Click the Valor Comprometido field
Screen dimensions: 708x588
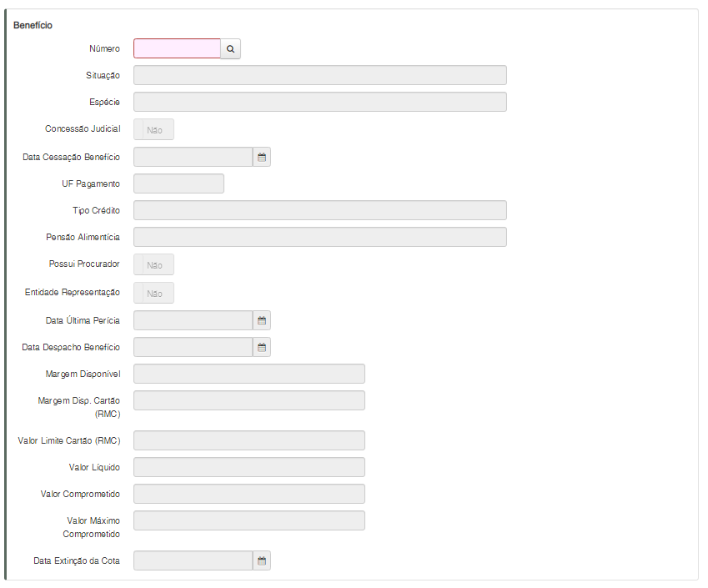click(x=249, y=494)
